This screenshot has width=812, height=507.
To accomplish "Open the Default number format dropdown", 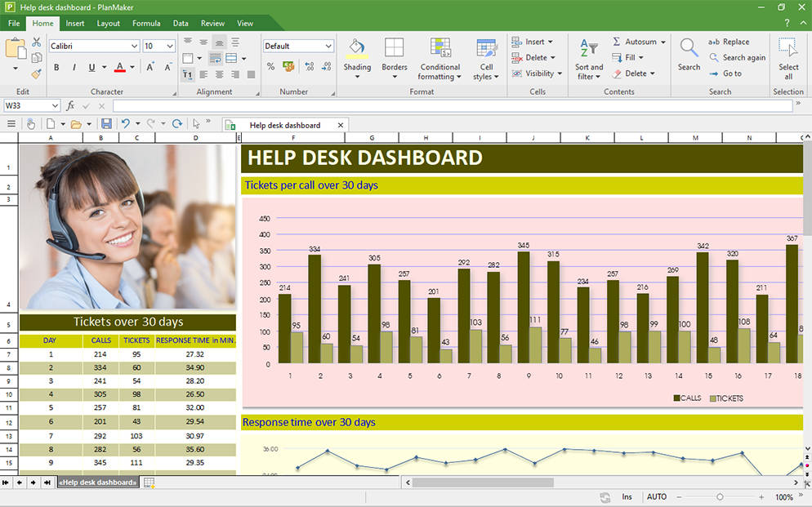I will [297, 47].
